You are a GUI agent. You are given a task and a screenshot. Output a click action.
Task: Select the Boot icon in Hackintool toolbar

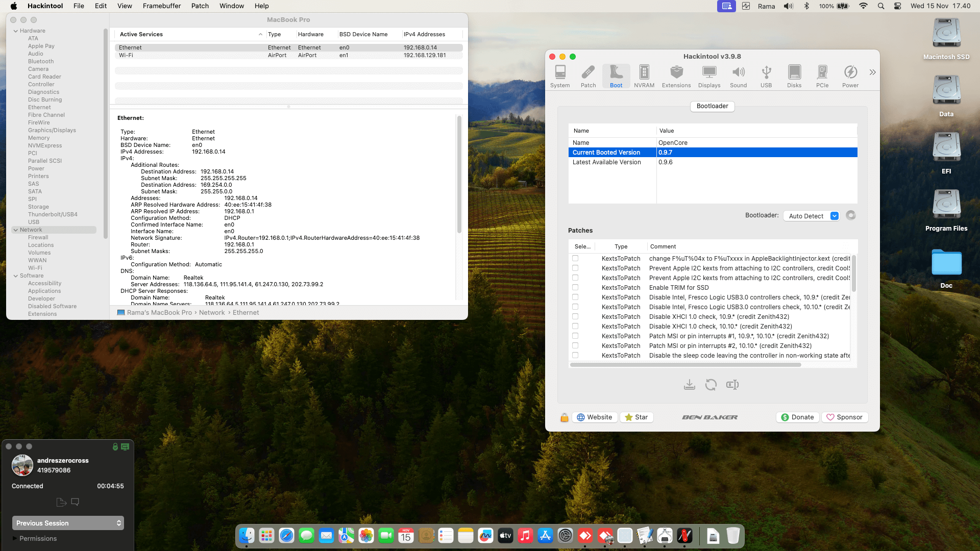(616, 77)
